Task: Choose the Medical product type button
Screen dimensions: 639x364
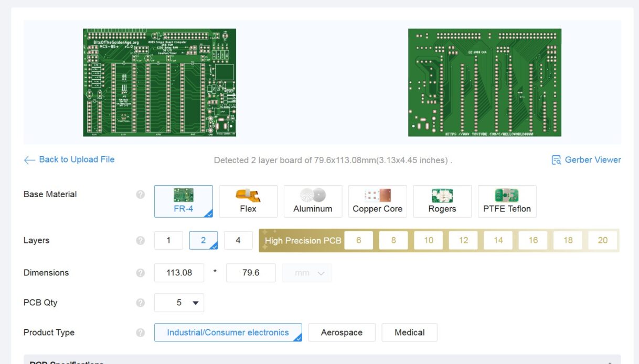Action: pyautogui.click(x=409, y=333)
